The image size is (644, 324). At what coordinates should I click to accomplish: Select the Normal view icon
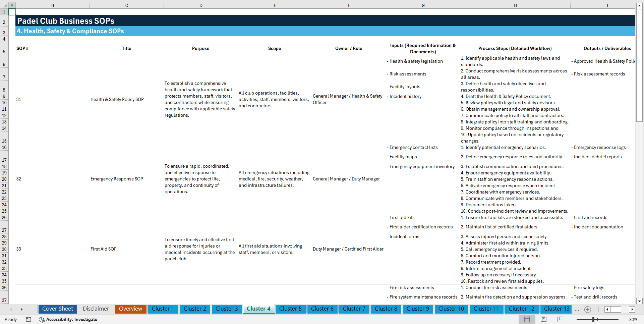click(527, 319)
